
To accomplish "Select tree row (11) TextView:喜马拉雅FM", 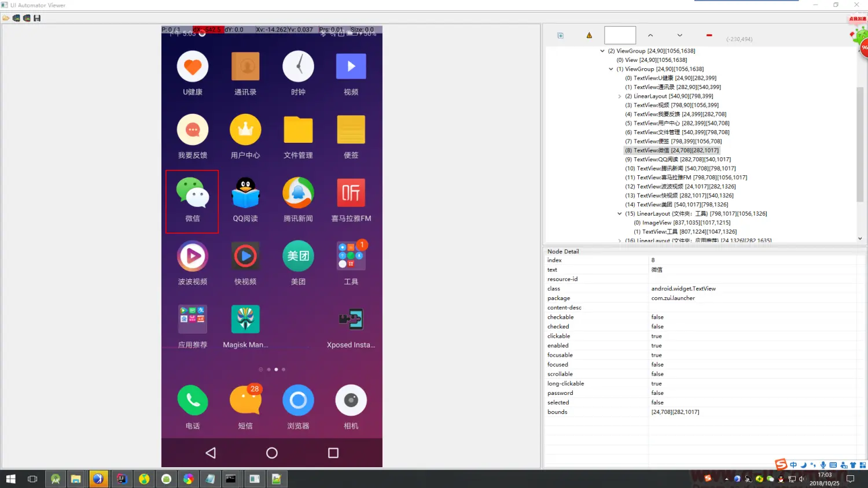I will (686, 178).
